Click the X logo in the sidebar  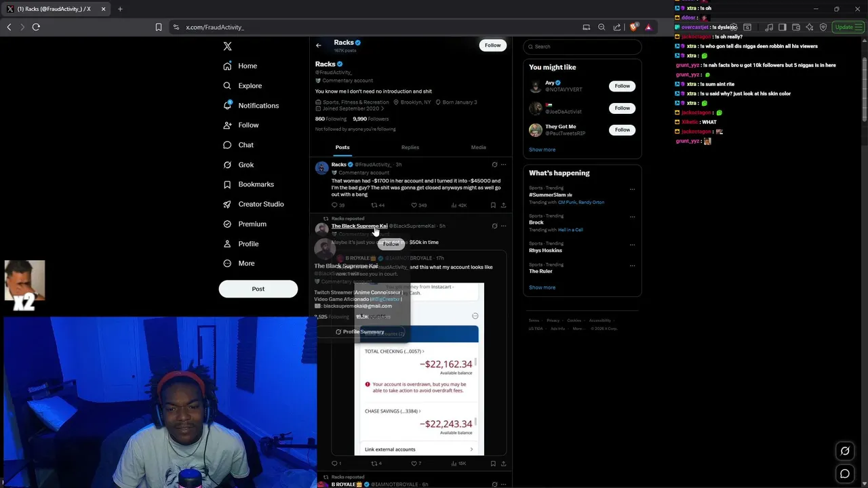coord(228,46)
